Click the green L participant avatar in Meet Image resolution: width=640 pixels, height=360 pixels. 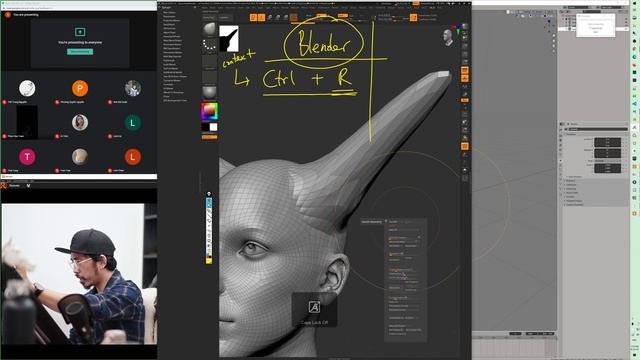(133, 122)
